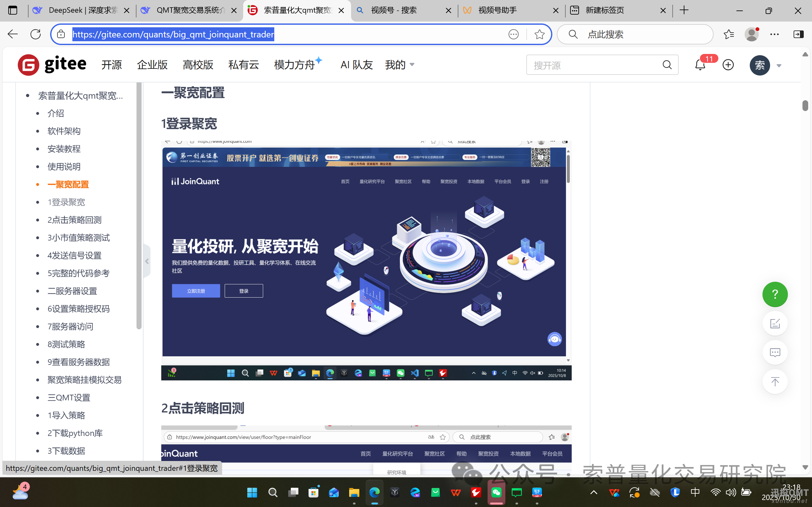This screenshot has width=812, height=507.
Task: Open the QMT trading app from the taskbar
Action: tap(537, 492)
